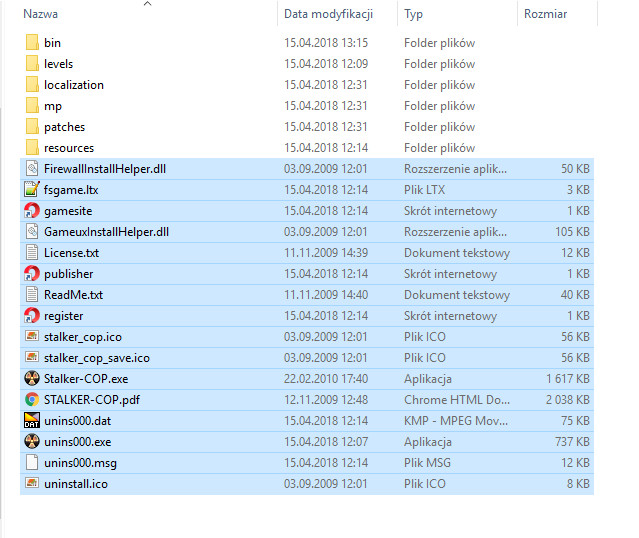Screen dimensions: 639x538
Task: Select the fsgame.ltx file name
Action: tap(71, 190)
